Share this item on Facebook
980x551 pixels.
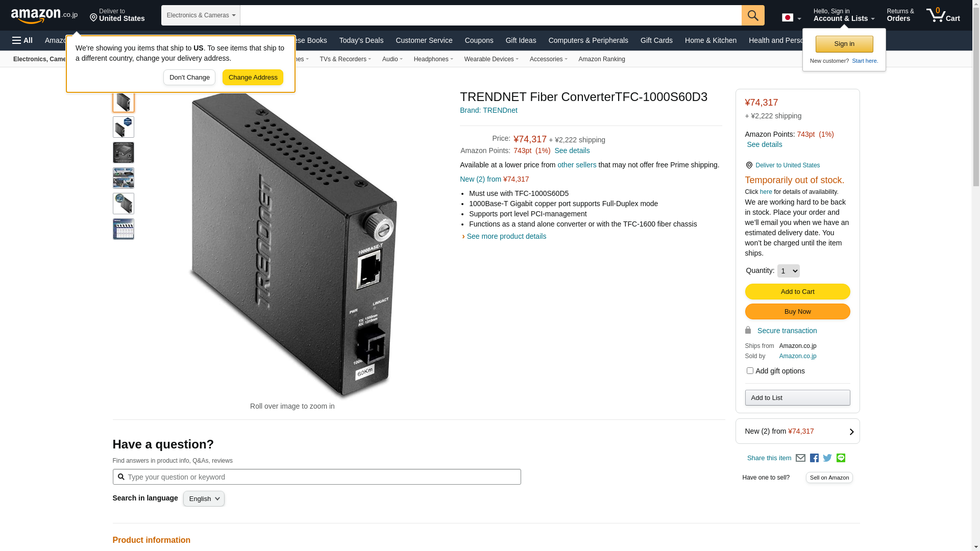pyautogui.click(x=814, y=458)
